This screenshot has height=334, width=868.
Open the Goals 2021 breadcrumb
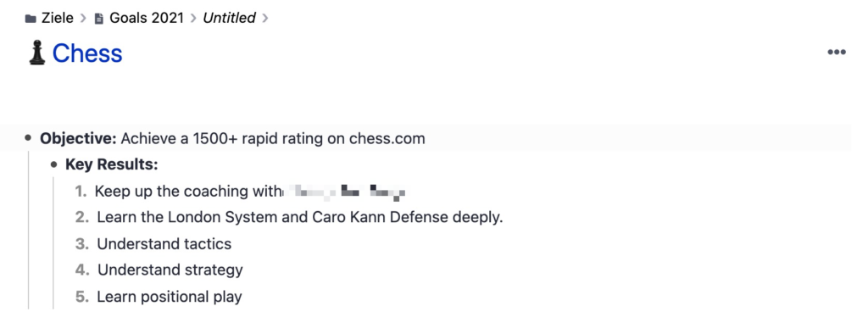pos(146,18)
